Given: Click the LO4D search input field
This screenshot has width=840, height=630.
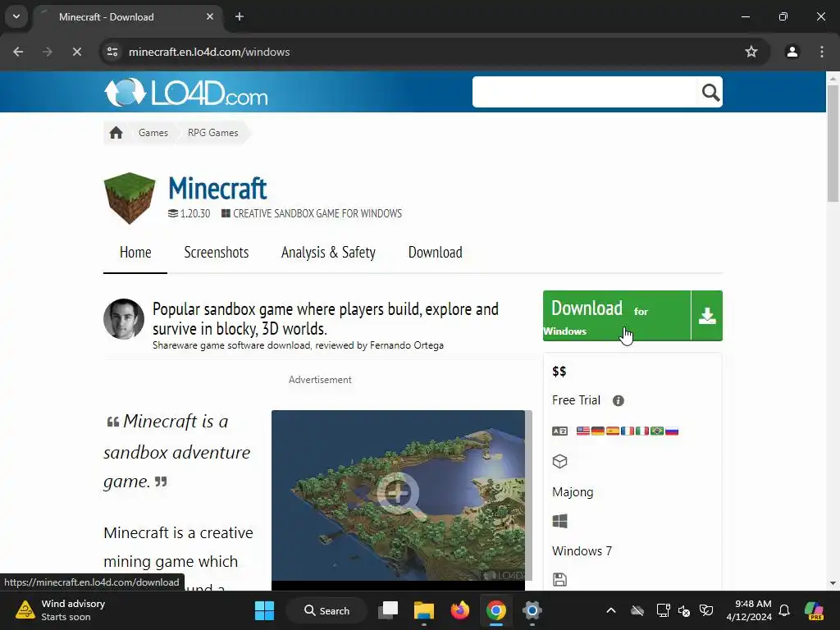Looking at the screenshot, I should coord(585,92).
